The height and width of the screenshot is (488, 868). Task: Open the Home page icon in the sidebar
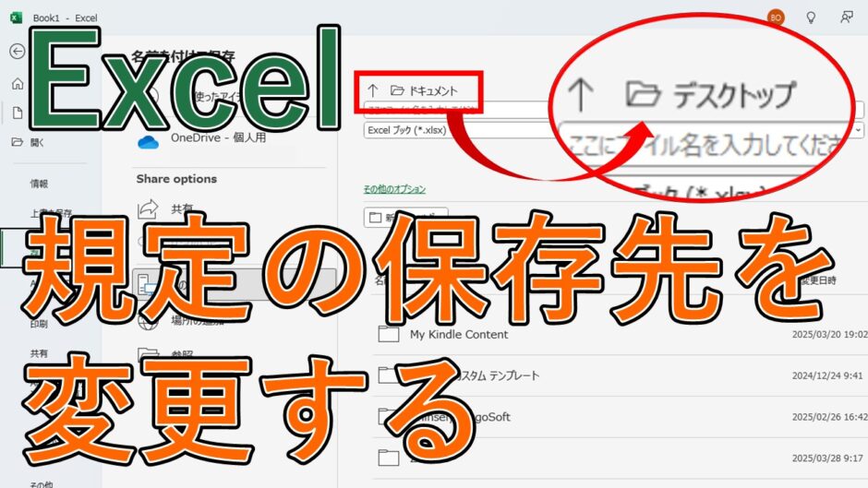coord(18,84)
